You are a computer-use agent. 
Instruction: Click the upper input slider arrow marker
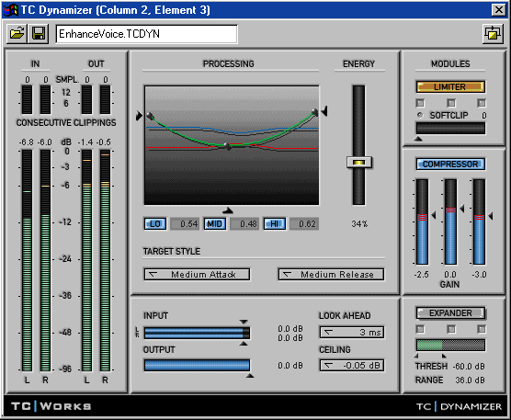(244, 322)
